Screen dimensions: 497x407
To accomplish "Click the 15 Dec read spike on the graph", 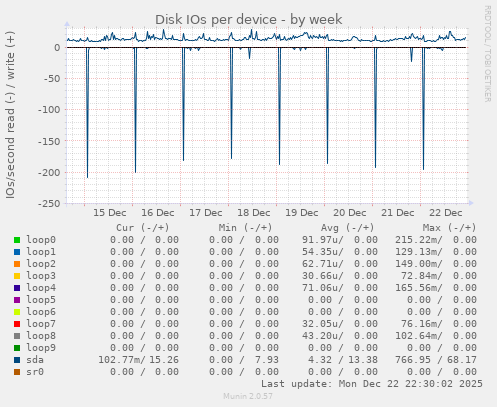I will pos(87,113).
